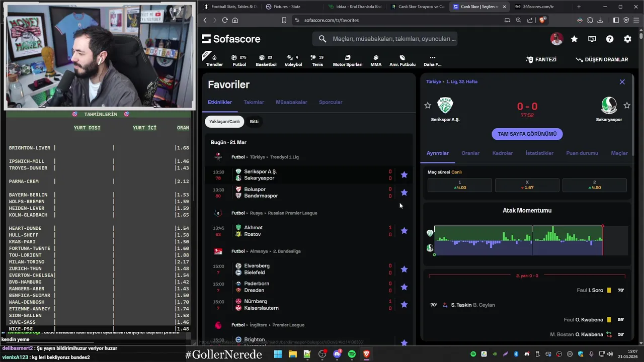This screenshot has height=362, width=644.
Task: Select the away win odds 4.50
Action: click(x=594, y=185)
